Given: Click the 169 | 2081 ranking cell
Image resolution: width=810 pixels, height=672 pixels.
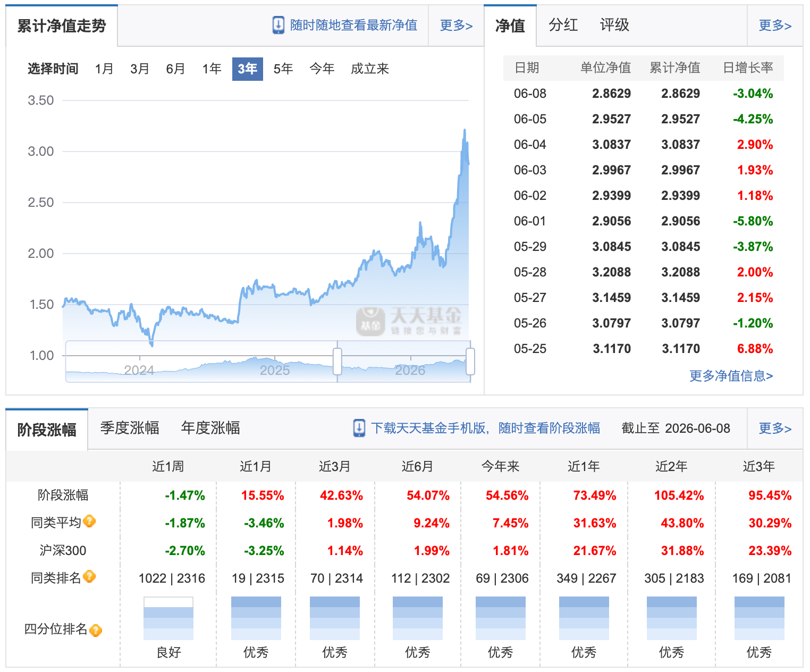Looking at the screenshot, I should click(x=762, y=578).
